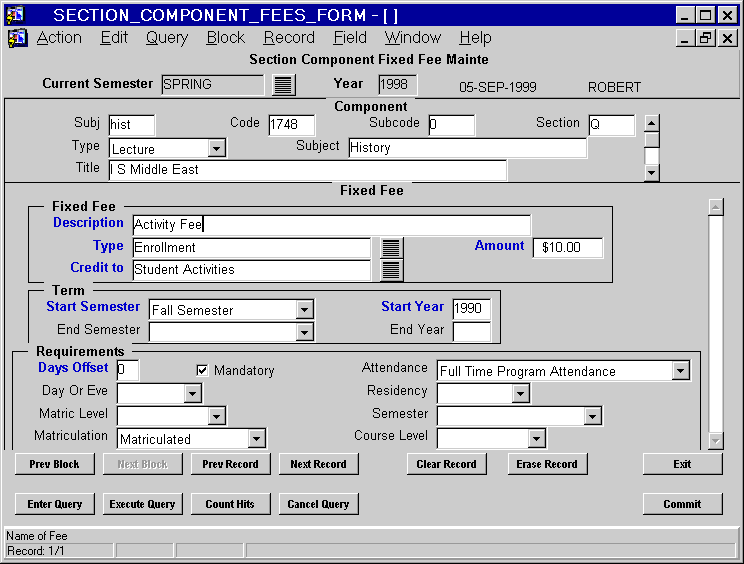Expand the Attendance dropdown
This screenshot has height=564, width=744.
point(680,371)
